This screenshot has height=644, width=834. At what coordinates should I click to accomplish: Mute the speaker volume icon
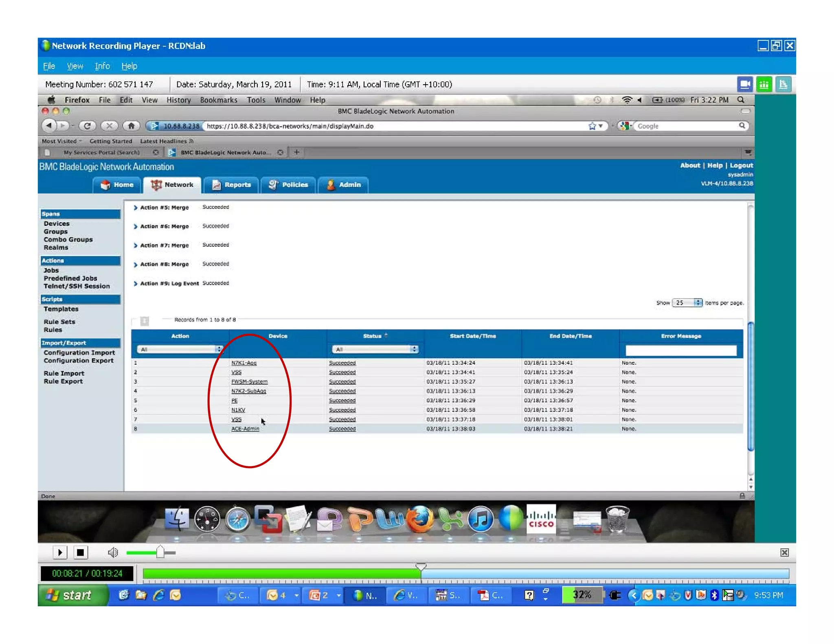pos(112,552)
